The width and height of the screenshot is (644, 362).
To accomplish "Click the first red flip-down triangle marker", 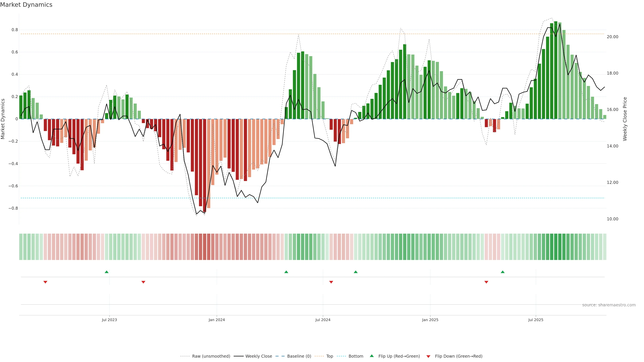I will click(x=45, y=282).
